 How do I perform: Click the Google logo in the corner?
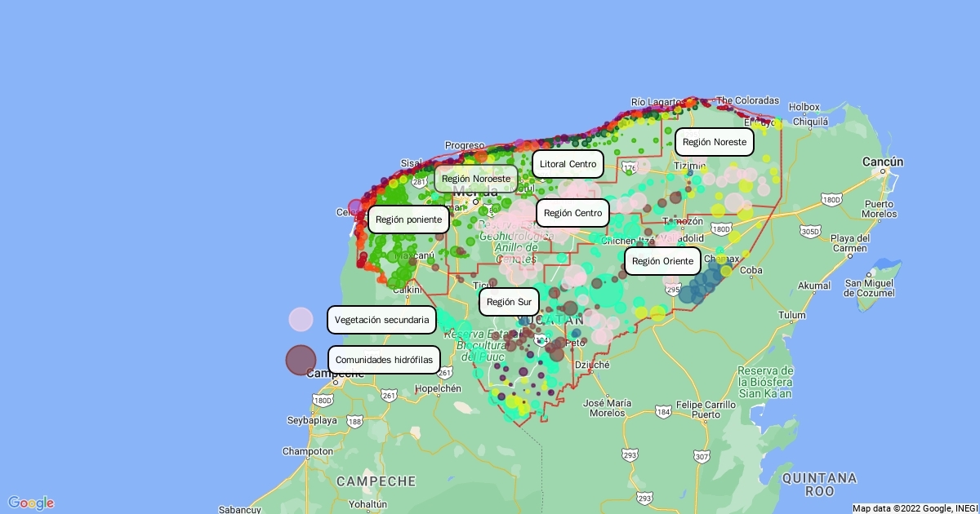click(x=31, y=503)
